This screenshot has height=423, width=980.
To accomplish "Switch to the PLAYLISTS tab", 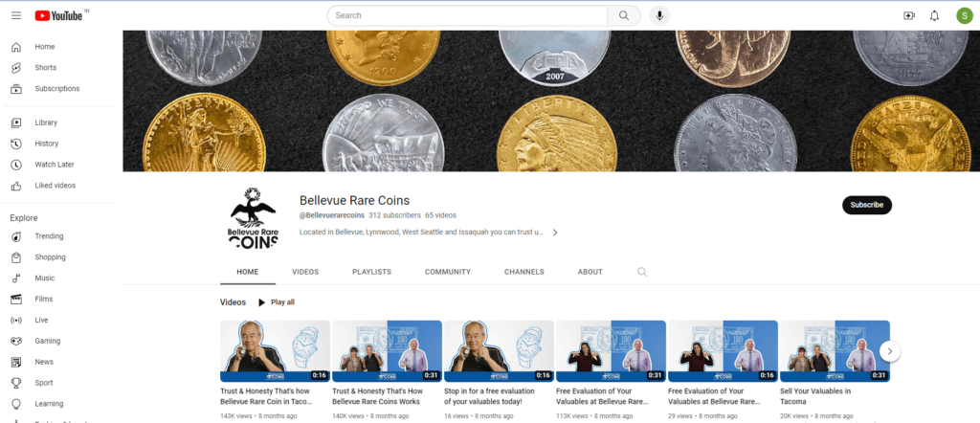I will coord(372,272).
